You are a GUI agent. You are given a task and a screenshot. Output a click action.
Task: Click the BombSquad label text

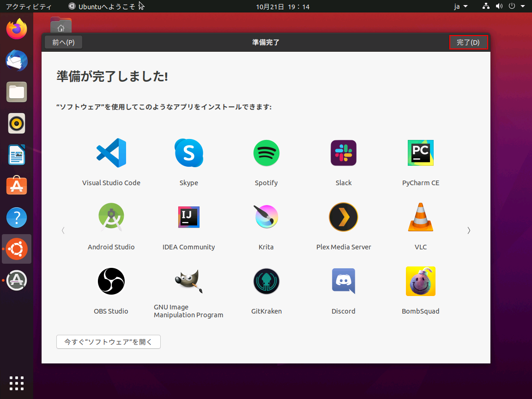pos(421,311)
